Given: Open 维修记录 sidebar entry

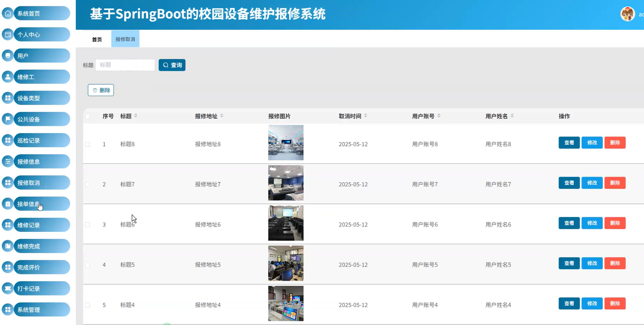Looking at the screenshot, I should (42, 225).
